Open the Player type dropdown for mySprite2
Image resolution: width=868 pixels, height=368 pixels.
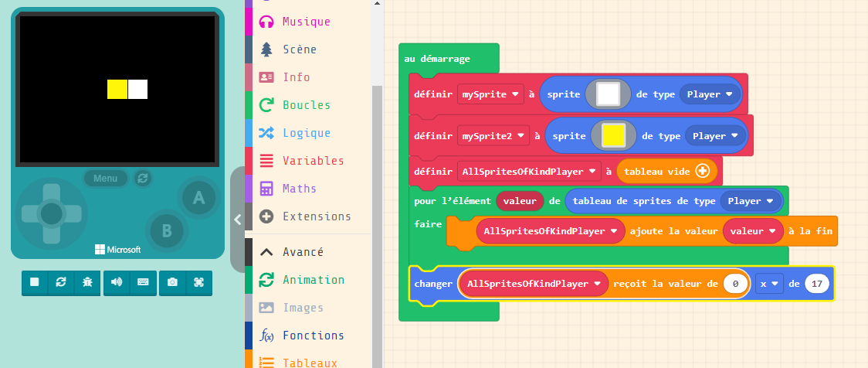tap(716, 136)
